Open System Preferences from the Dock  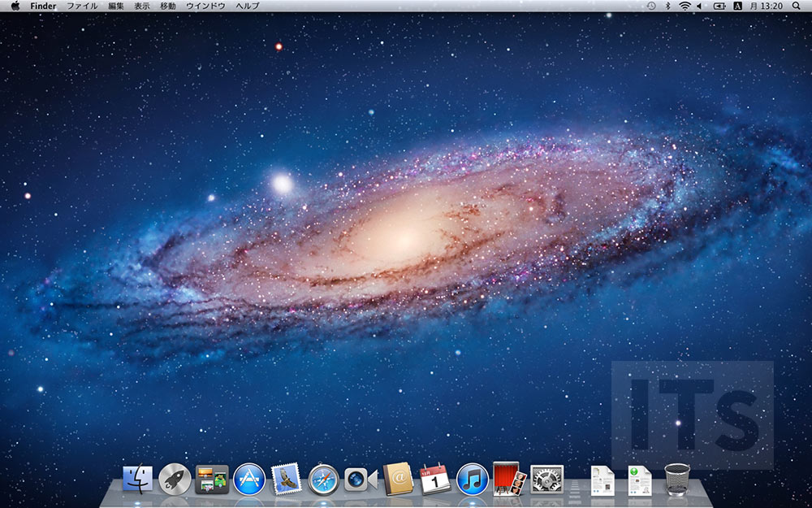[x=545, y=480]
